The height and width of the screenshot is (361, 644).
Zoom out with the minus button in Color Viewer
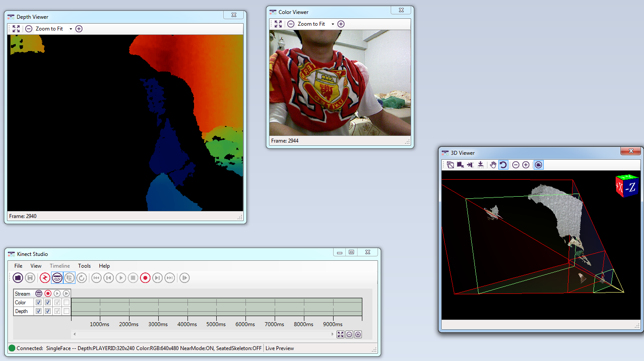point(290,24)
